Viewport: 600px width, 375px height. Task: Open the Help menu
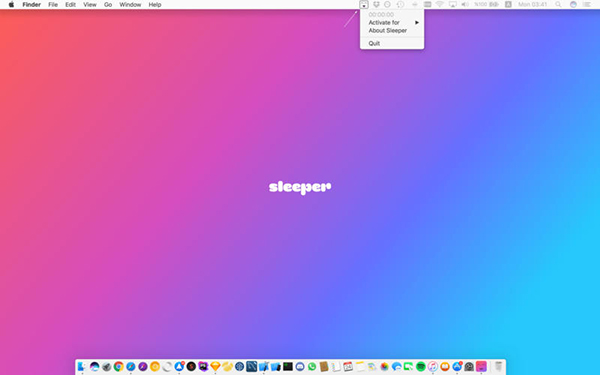point(155,5)
